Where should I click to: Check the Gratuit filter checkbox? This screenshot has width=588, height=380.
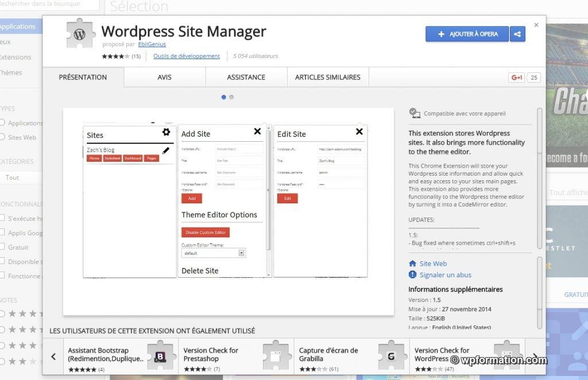2,247
